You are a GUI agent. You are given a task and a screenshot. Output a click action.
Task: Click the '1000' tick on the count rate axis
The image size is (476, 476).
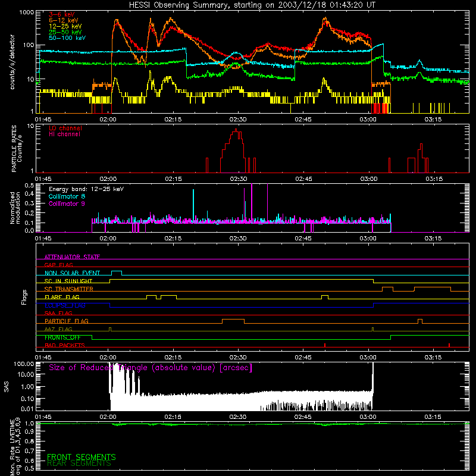tap(27, 12)
